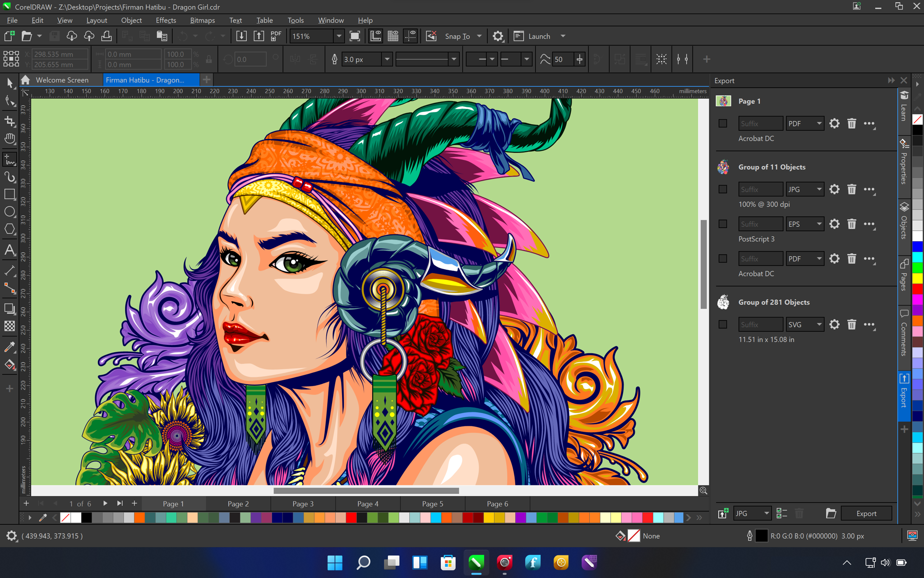Toggle checkbox for Group of 11 Objects JPG
Image resolution: width=924 pixels, height=578 pixels.
(x=722, y=188)
